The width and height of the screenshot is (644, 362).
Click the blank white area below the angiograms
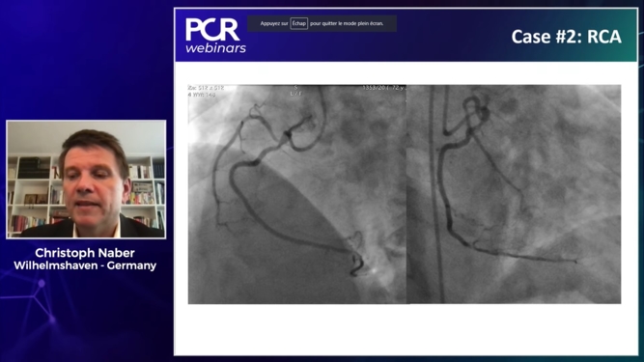406,329
